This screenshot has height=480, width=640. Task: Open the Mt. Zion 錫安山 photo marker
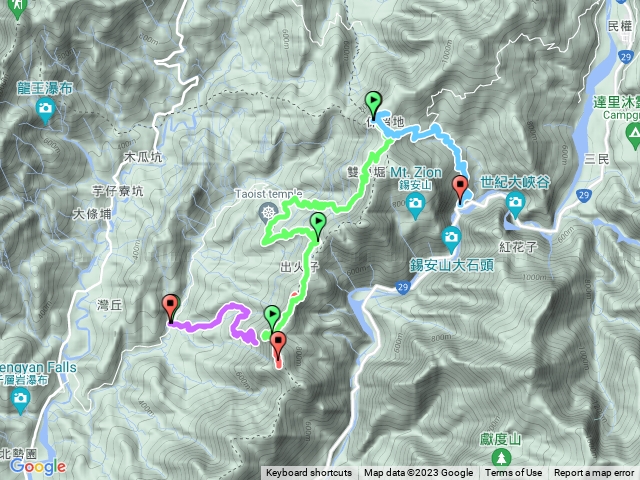[416, 204]
